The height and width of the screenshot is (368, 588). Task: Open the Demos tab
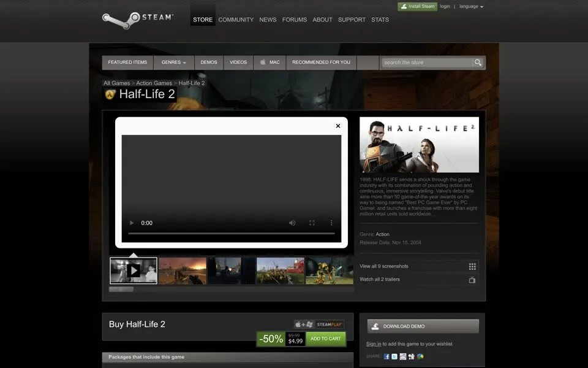(x=209, y=63)
